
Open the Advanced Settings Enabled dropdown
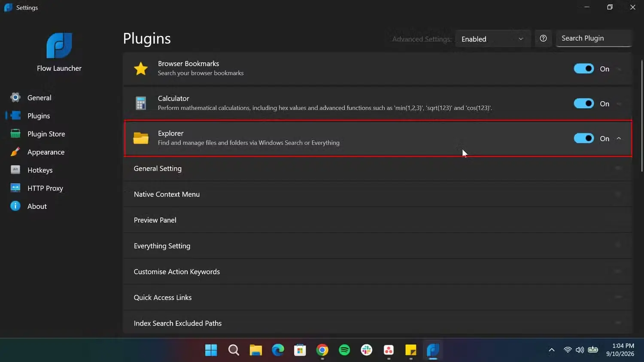tap(493, 39)
